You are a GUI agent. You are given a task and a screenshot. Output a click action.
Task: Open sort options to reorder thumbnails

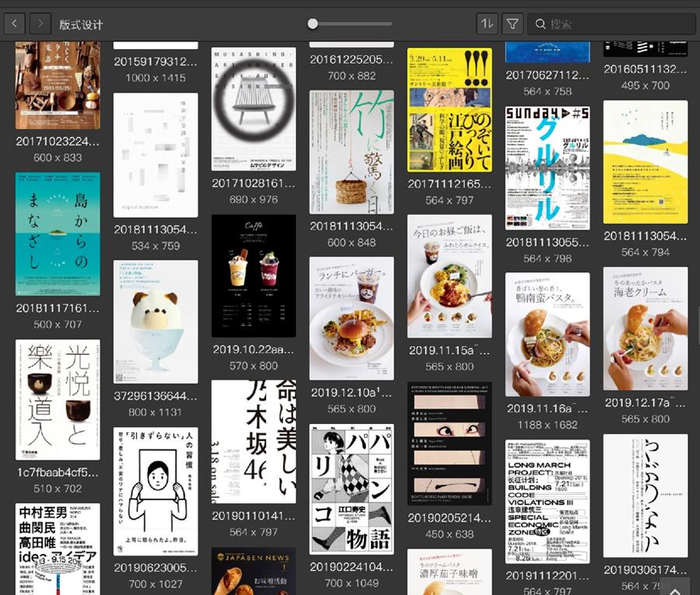487,23
